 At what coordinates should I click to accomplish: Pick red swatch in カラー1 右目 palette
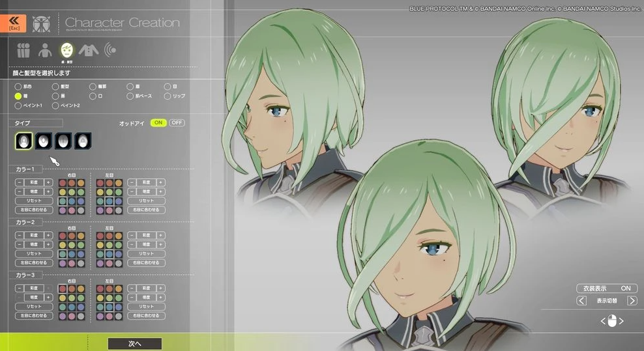[x=63, y=183]
